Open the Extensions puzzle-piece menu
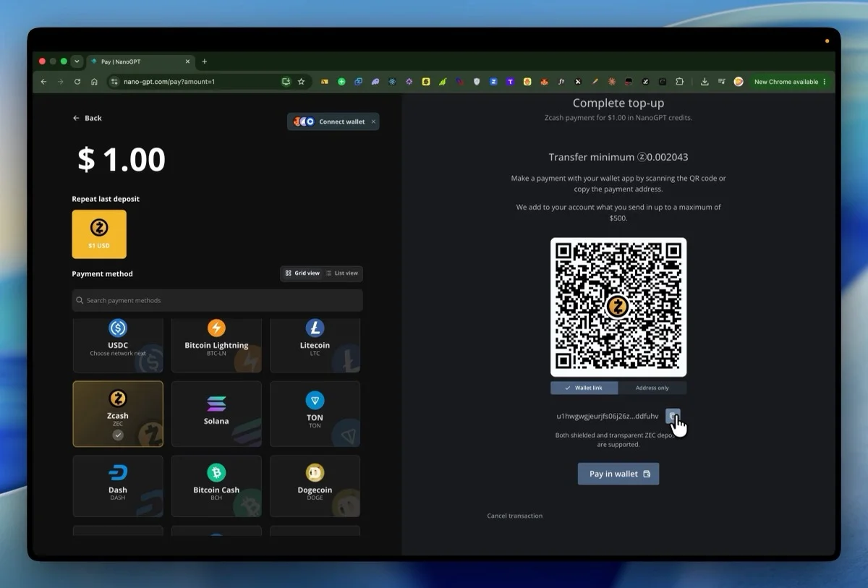This screenshot has width=868, height=588. (679, 82)
